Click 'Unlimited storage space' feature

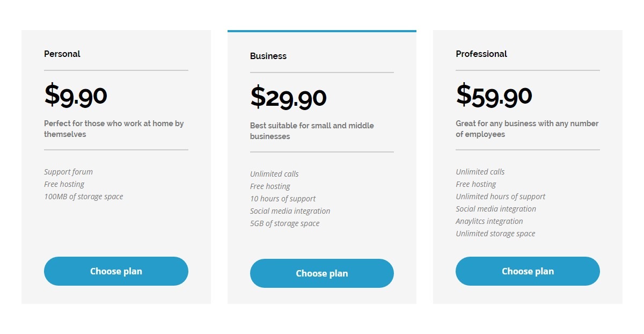495,234
